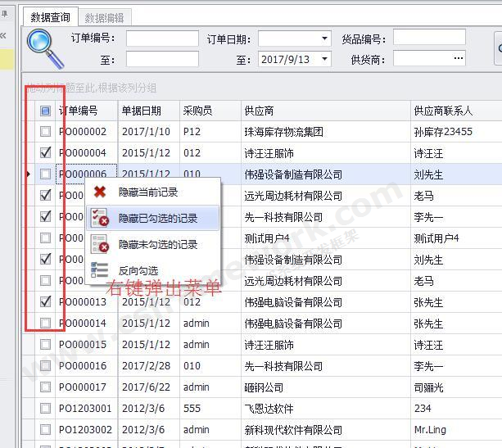Viewport: 502px width, 448px height.
Task: Click the row indicator arrow beside PO000006
Action: [29, 174]
